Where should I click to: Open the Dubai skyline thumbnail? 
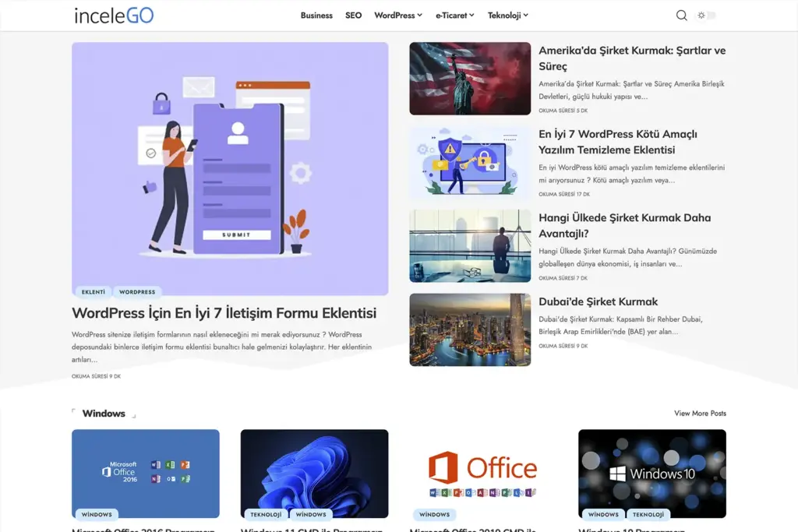click(470, 329)
